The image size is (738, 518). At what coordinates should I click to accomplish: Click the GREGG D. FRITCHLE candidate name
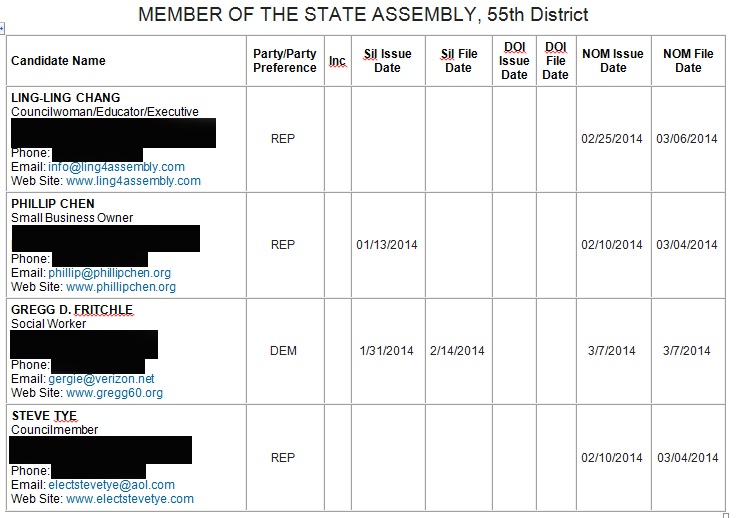72,310
